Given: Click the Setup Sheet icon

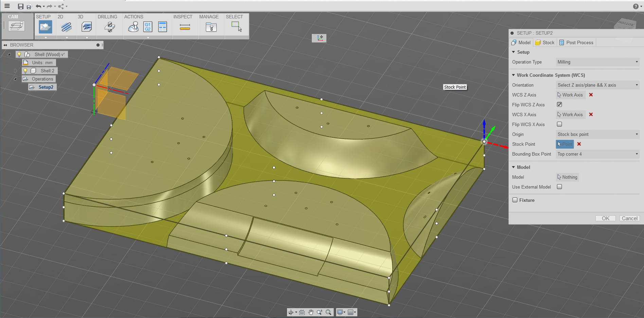Looking at the screenshot, I should click(x=163, y=27).
